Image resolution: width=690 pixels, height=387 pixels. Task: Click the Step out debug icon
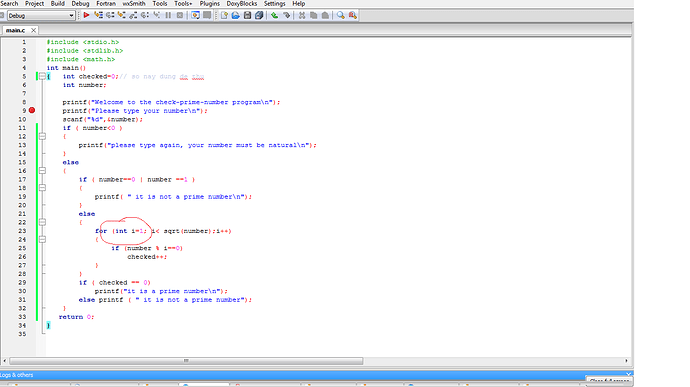pos(133,15)
